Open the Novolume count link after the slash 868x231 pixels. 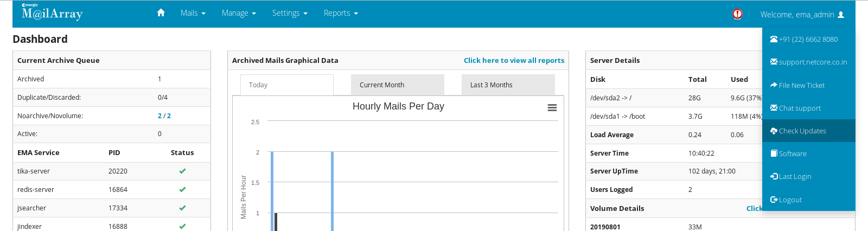click(x=169, y=116)
